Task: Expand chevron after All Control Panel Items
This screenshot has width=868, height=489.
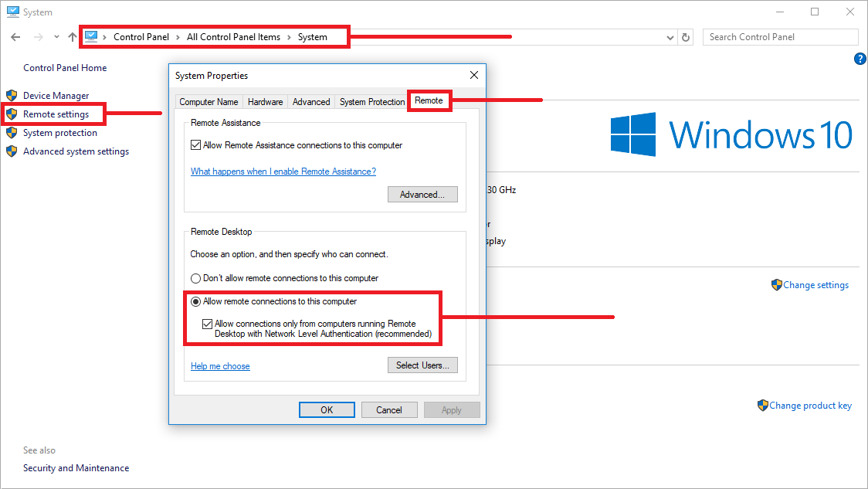Action: point(289,37)
